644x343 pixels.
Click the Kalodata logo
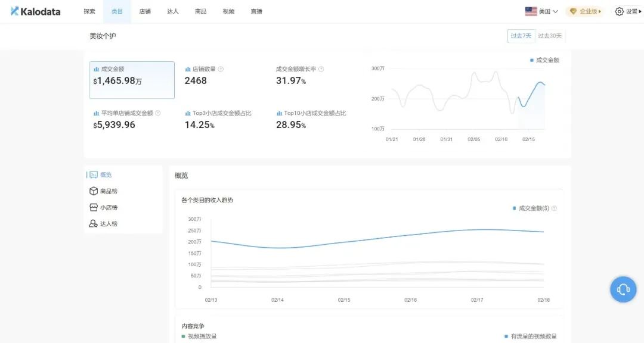[x=36, y=11]
